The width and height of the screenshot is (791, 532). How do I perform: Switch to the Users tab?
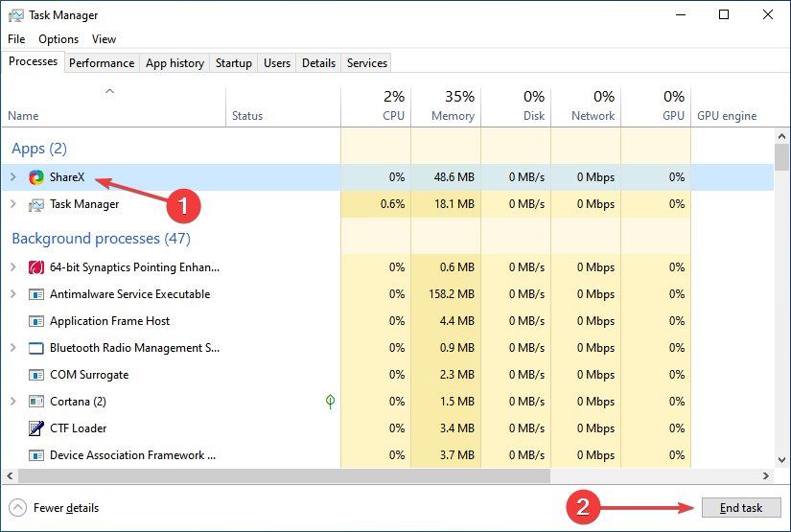click(x=277, y=63)
